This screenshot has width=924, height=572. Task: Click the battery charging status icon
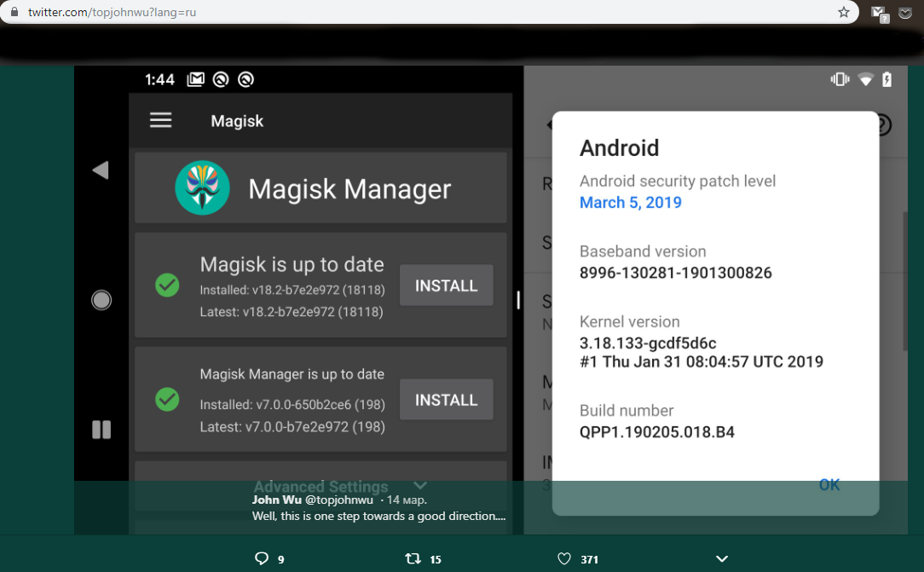pos(886,79)
